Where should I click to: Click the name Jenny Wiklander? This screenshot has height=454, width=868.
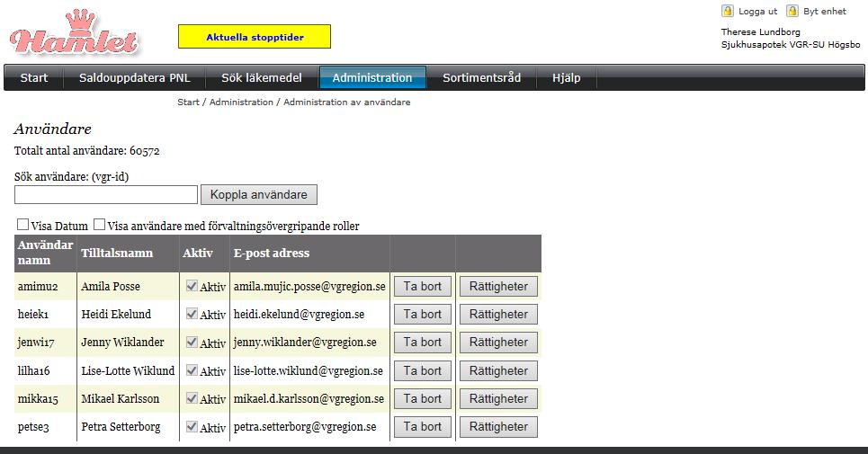click(122, 343)
